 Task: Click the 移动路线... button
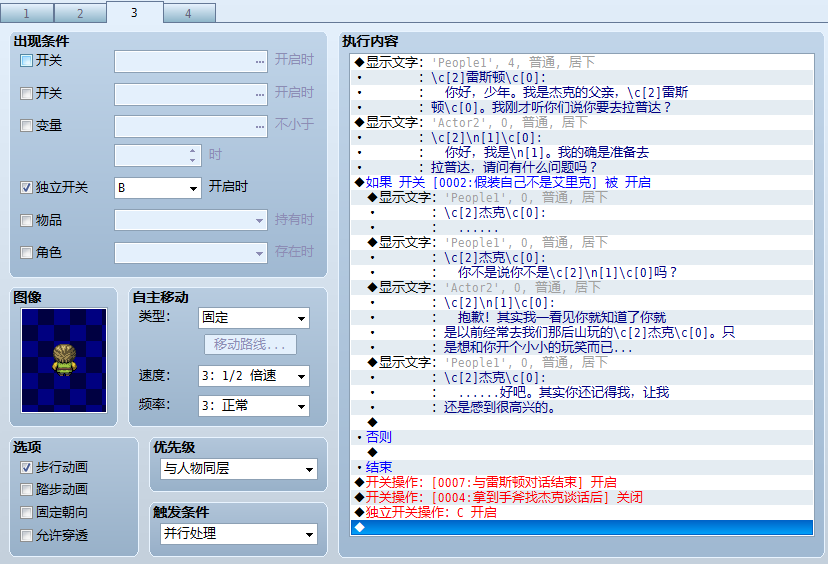pyautogui.click(x=250, y=345)
